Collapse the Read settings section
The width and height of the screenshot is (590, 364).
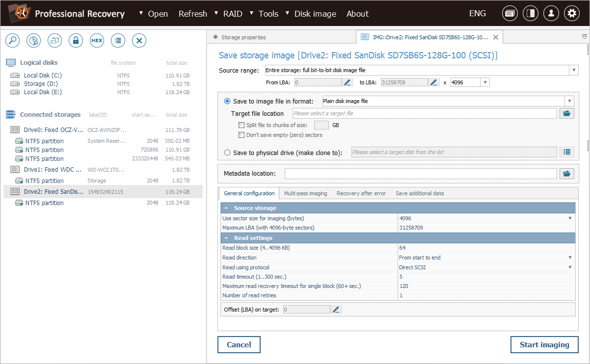point(227,238)
